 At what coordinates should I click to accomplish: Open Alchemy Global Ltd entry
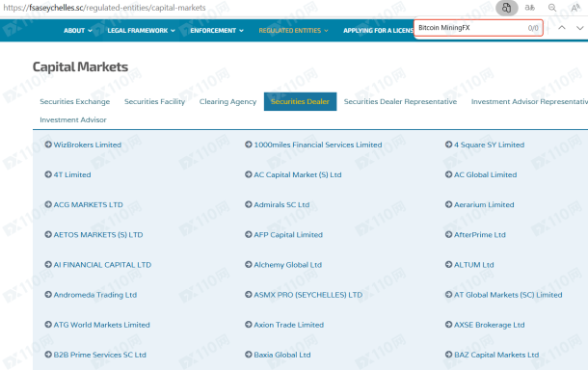288,265
